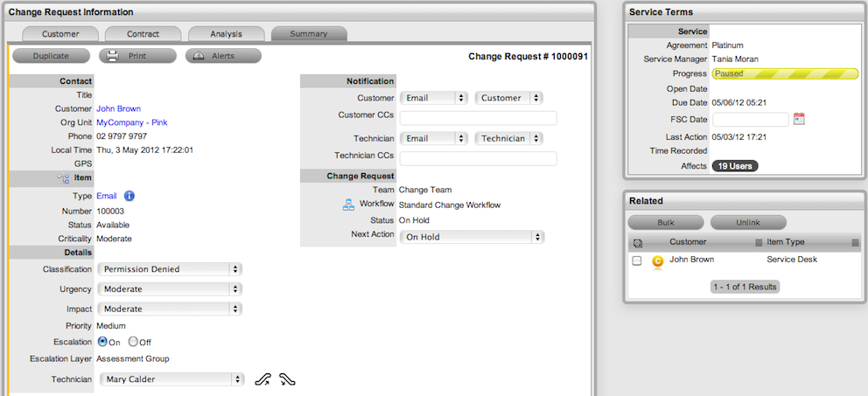The image size is (868, 396).
Task: Click the Customer column sort icon
Action: tap(759, 242)
